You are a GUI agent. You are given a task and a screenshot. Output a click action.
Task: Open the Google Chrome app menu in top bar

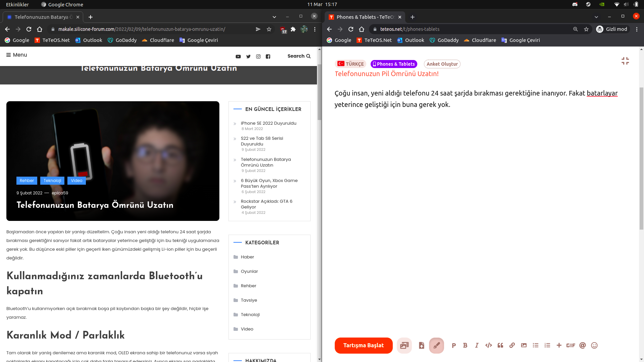[x=62, y=4]
